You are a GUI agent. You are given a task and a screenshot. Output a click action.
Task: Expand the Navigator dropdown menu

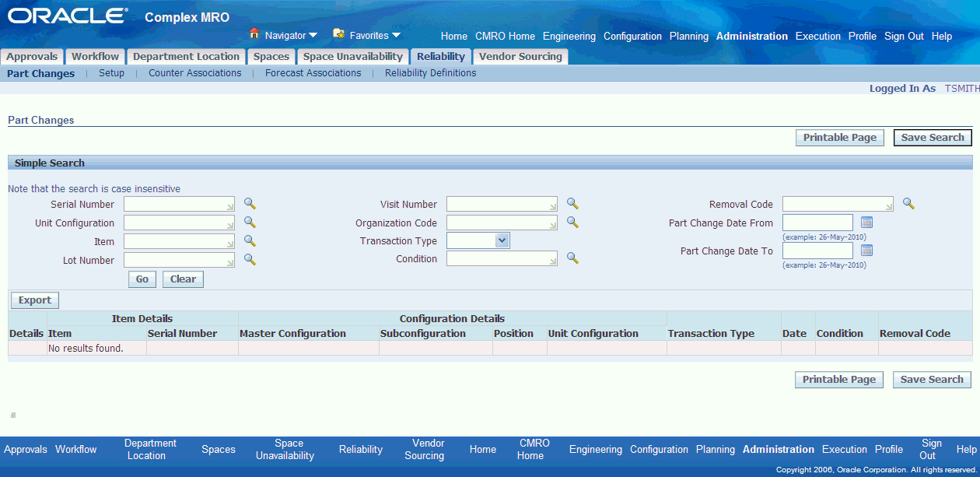pos(313,35)
